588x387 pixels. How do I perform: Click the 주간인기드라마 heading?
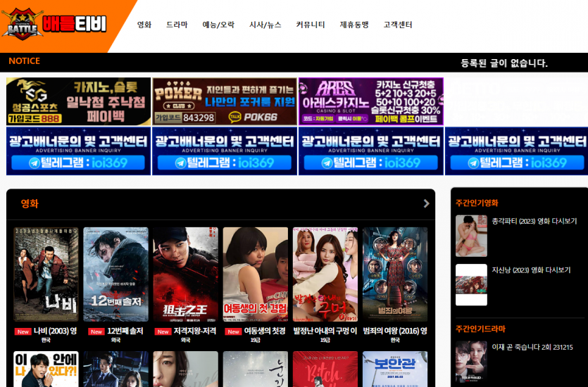[x=480, y=329]
